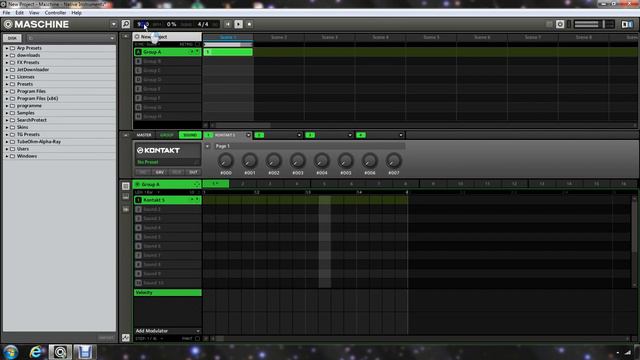640x360 pixels.
Task: Click the restart transport button
Action: click(228, 24)
